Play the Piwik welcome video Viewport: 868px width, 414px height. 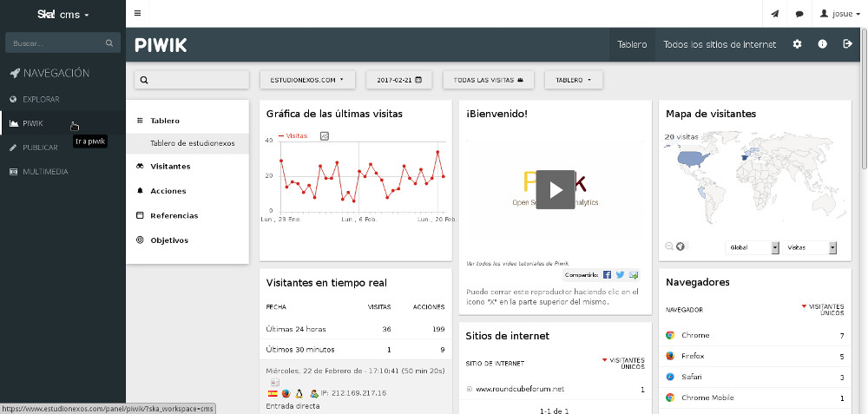(x=556, y=189)
